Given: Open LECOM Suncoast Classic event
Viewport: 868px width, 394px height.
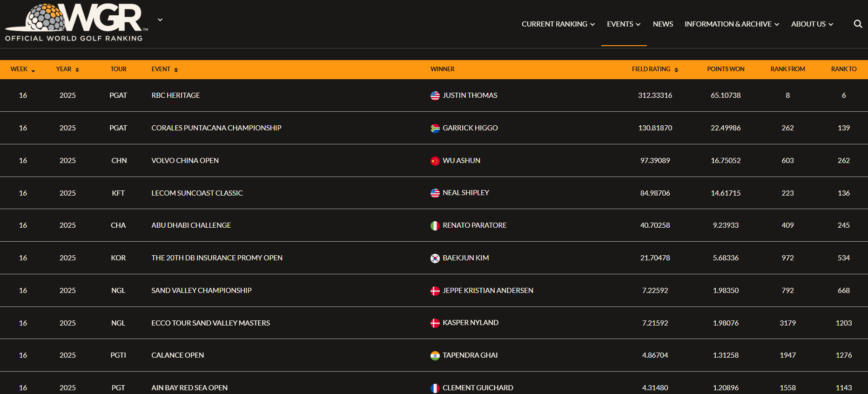Looking at the screenshot, I should tap(197, 193).
